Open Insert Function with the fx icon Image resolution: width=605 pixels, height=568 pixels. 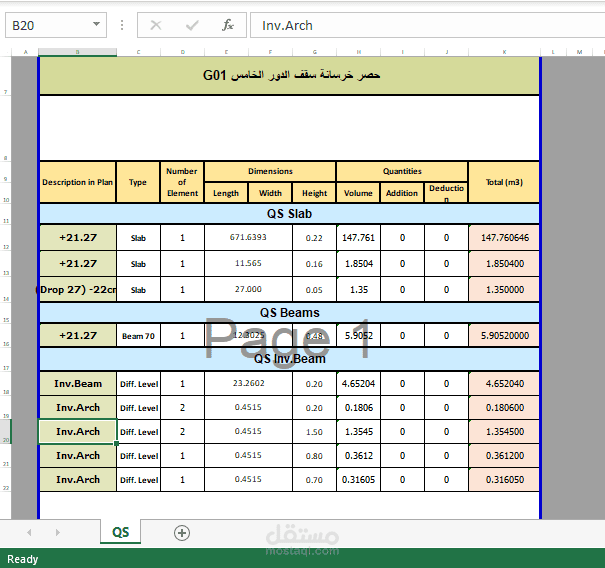(228, 25)
